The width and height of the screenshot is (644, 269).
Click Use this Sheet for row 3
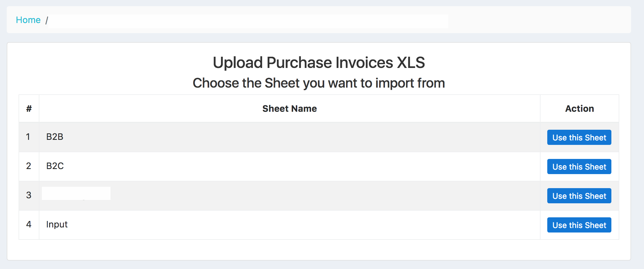click(579, 195)
